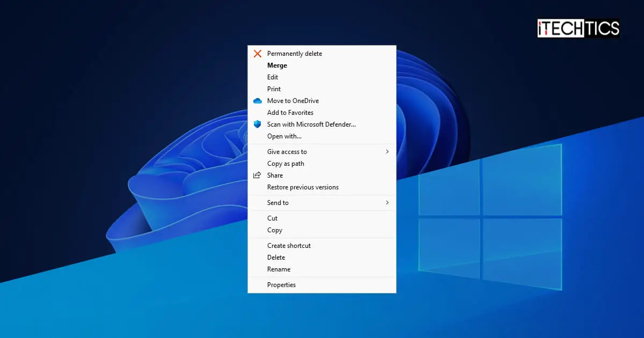Image resolution: width=644 pixels, height=338 pixels.
Task: Choose Create shortcut
Action: point(322,246)
